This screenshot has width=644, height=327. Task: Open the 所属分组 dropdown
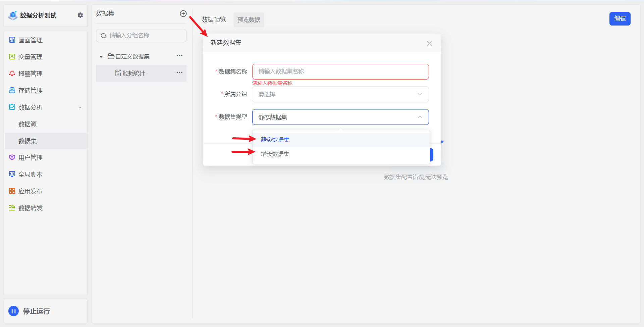coord(340,94)
